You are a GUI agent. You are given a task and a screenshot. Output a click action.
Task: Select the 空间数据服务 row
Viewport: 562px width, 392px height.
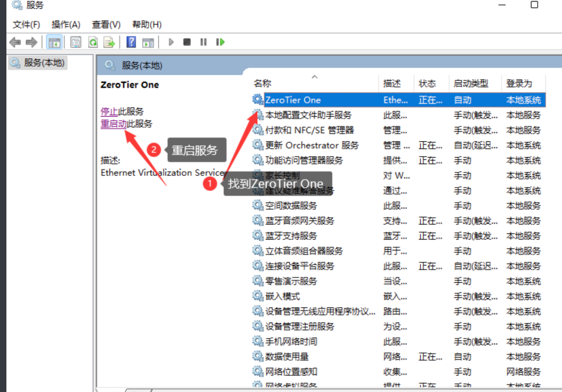[x=398, y=206]
